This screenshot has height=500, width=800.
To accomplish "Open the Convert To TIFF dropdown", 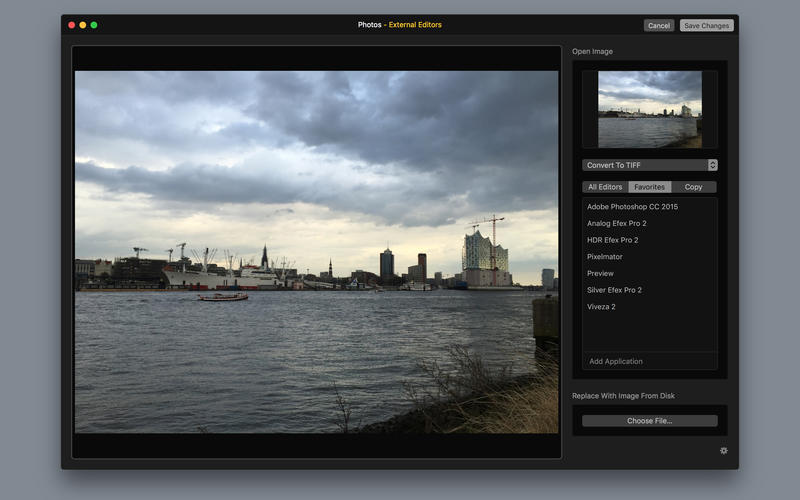I will pos(649,165).
